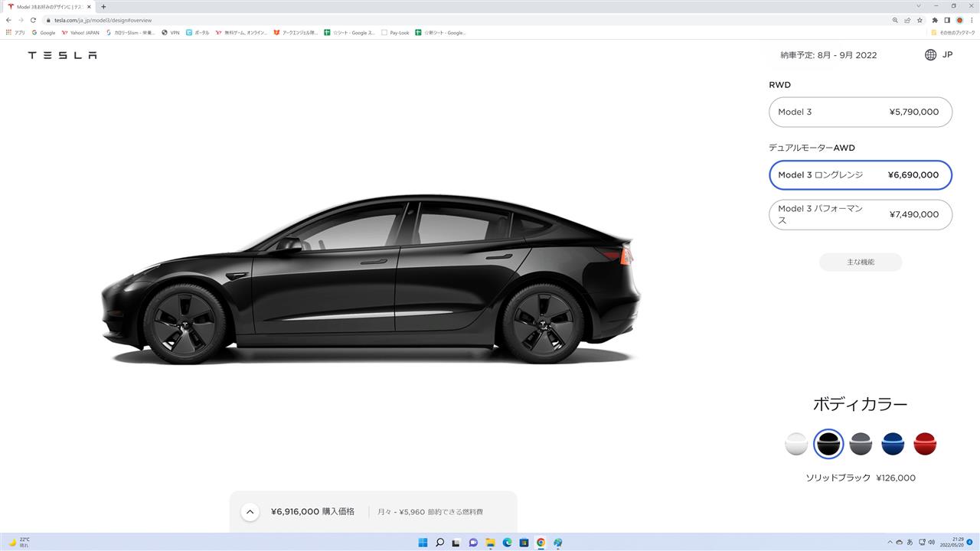Click the address bar URL
This screenshot has width=980, height=551.
pyautogui.click(x=103, y=20)
